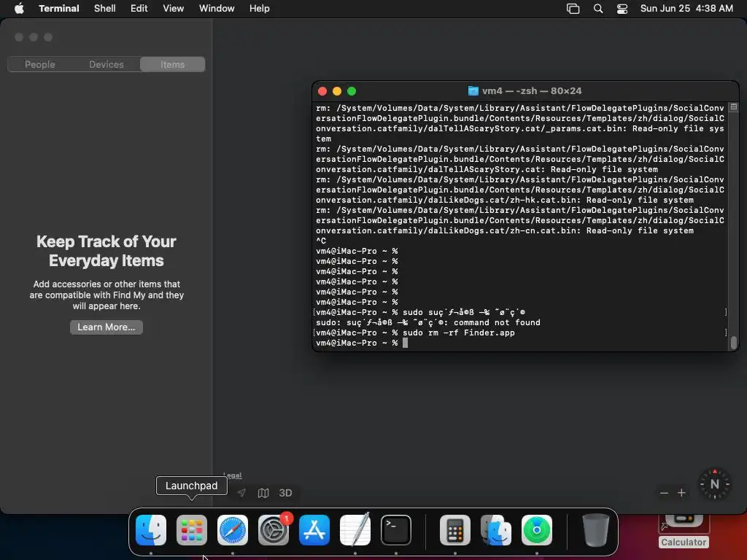Open the Help menu

(x=259, y=8)
